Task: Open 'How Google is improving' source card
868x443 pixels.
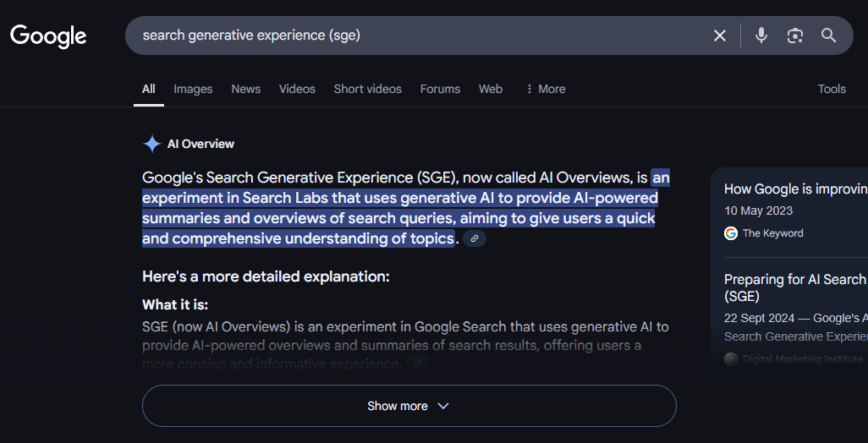Action: pos(796,189)
